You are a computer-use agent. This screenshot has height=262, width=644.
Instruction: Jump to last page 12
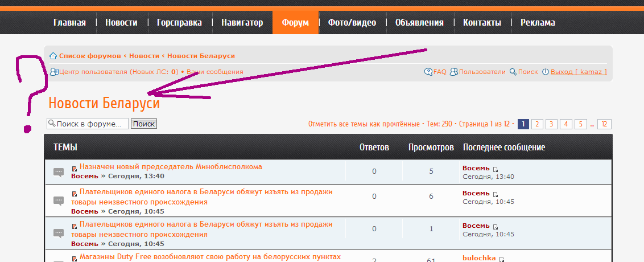click(x=604, y=124)
